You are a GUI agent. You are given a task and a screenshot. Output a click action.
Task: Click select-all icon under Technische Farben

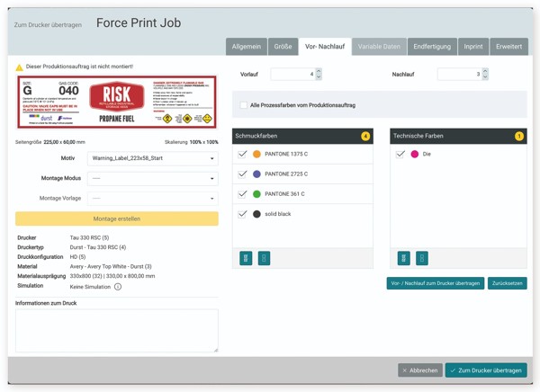pos(403,258)
